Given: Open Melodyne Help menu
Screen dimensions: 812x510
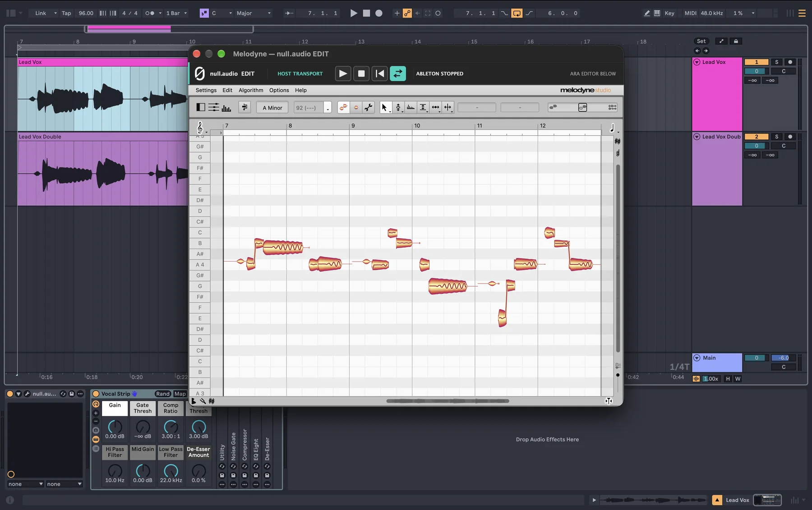Looking at the screenshot, I should click(x=301, y=90).
